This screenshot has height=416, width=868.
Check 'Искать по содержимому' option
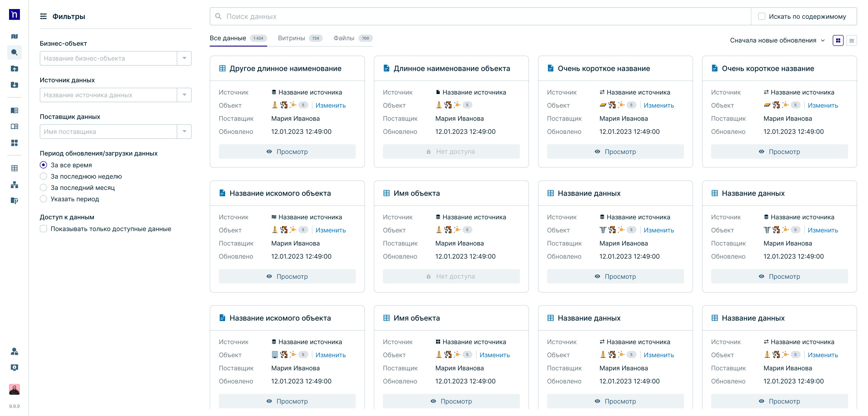762,16
